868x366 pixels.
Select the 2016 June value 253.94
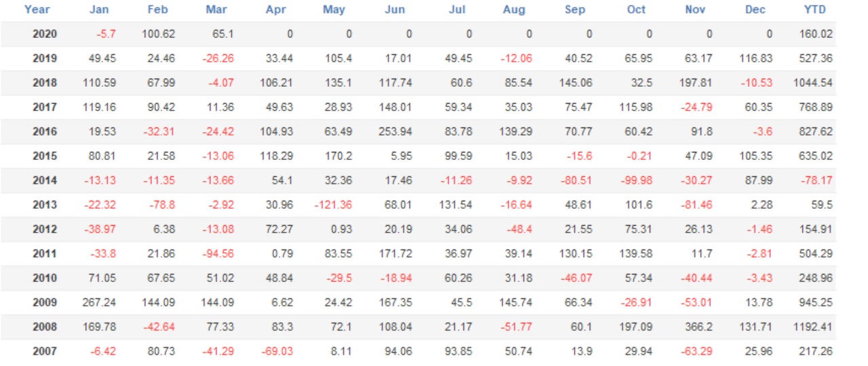click(x=394, y=131)
